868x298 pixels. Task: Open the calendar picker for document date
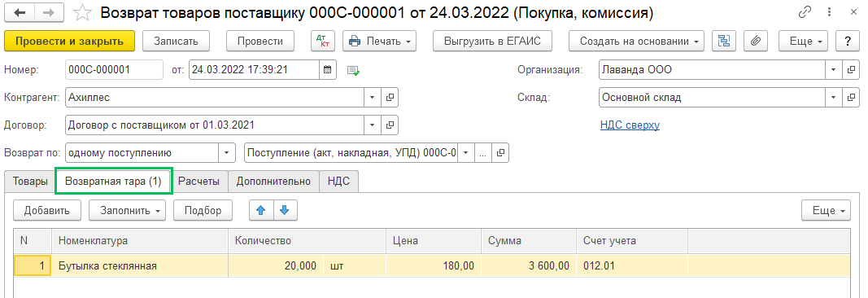pyautogui.click(x=327, y=70)
